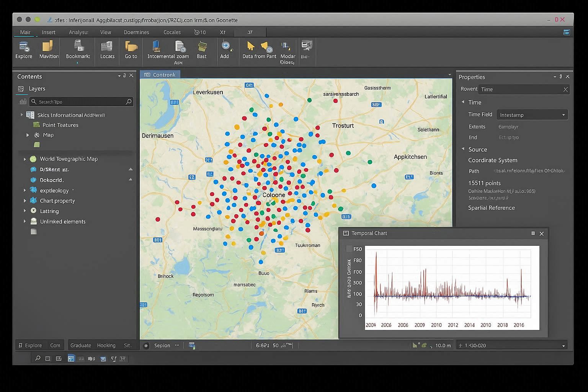
Task: Open the Bookmarks tool
Action: (78, 50)
